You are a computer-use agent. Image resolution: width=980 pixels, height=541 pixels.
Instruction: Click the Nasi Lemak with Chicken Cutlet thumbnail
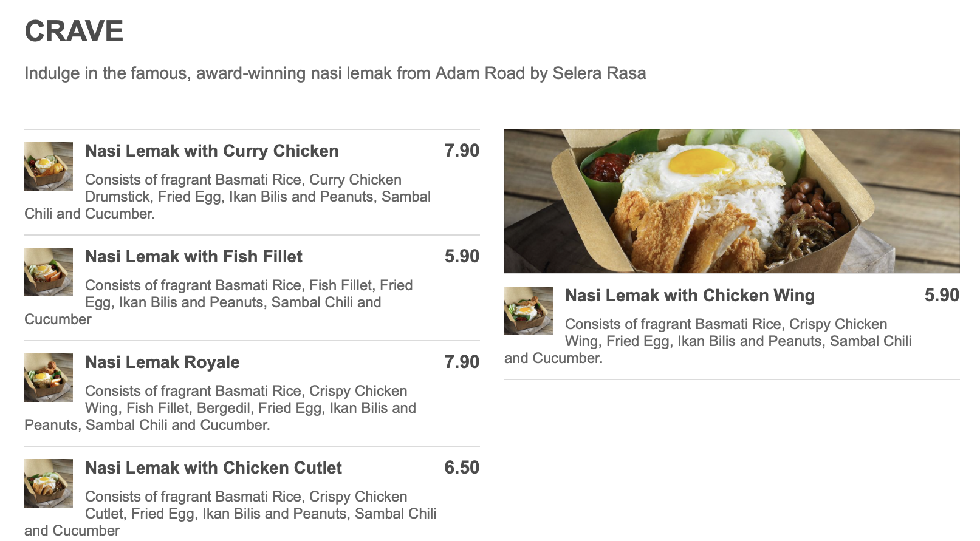pyautogui.click(x=49, y=483)
